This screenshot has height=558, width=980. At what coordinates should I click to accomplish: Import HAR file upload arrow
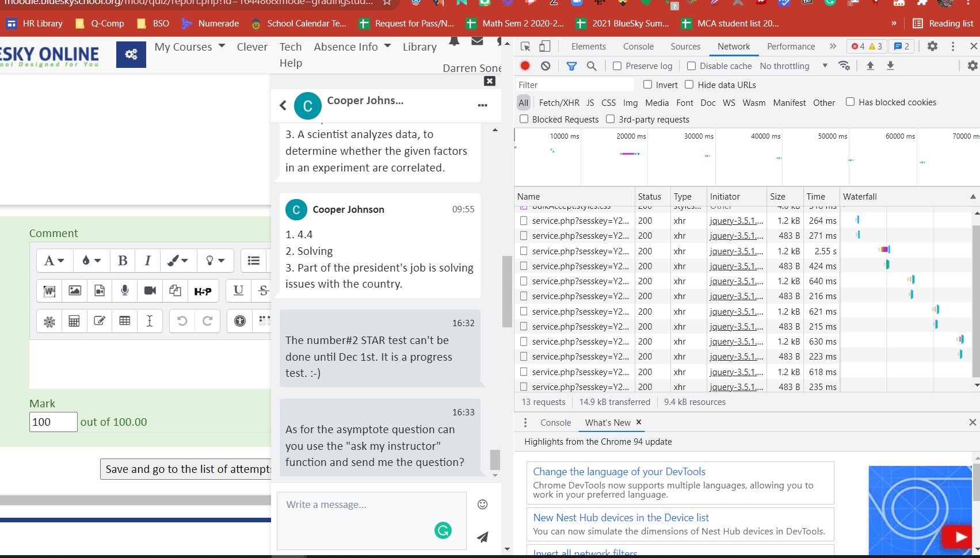tap(870, 66)
